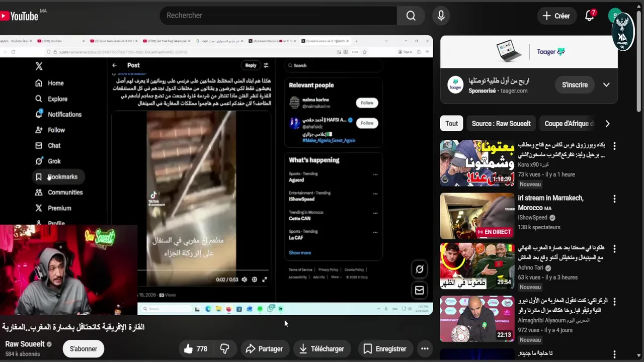This screenshot has width=644, height=362.
Task: Toggle fullscreen on the embedded tweet video
Action: click(265, 280)
